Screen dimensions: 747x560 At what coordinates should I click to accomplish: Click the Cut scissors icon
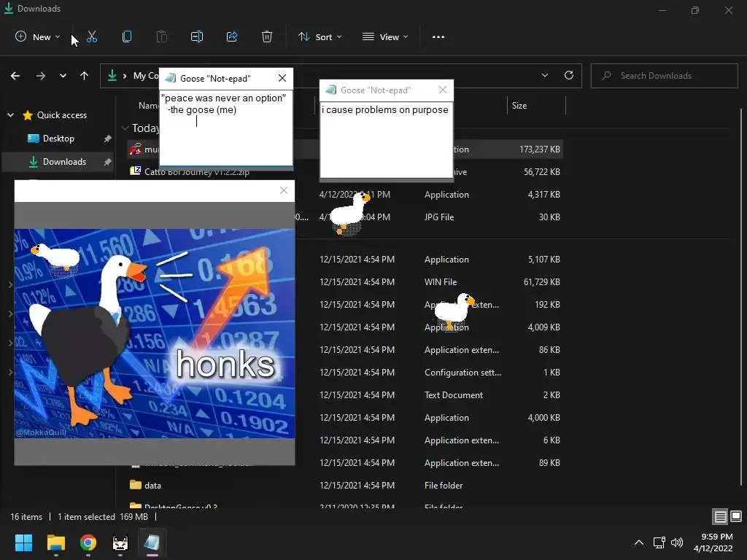click(x=92, y=36)
